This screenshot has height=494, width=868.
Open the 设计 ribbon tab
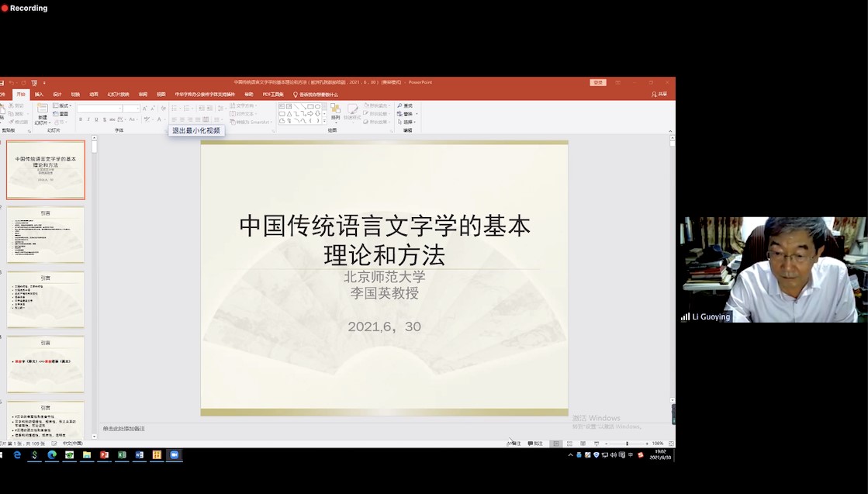point(57,94)
